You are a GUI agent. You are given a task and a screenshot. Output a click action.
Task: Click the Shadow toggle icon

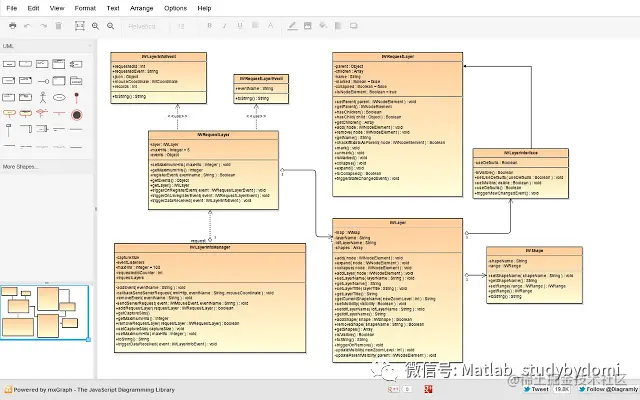[353, 26]
